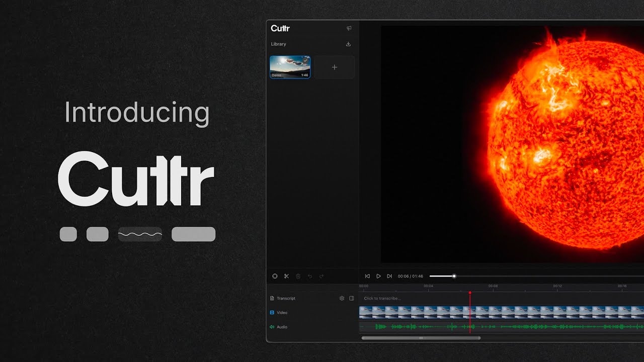This screenshot has width=644, height=362.
Task: Click the 00:12 mark on timeline ruler
Action: click(x=557, y=286)
